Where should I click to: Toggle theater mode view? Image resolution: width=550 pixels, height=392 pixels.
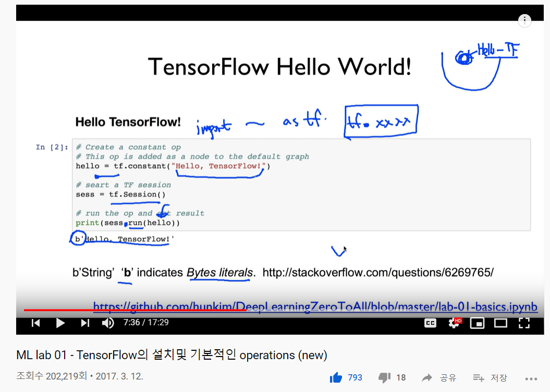[x=500, y=323]
